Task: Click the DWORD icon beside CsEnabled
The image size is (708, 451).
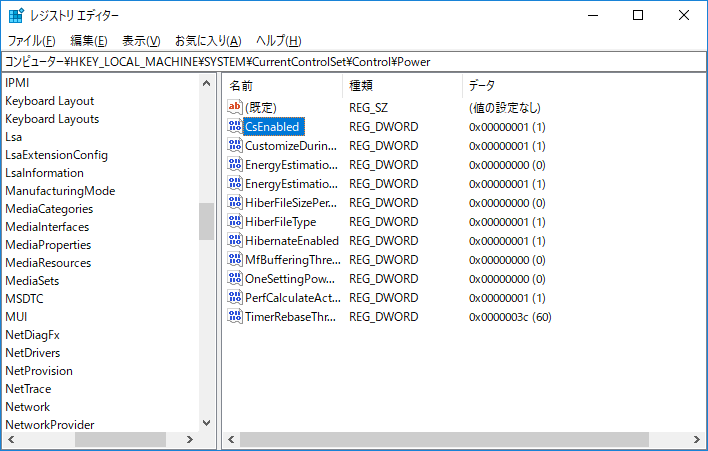Action: pyautogui.click(x=235, y=126)
